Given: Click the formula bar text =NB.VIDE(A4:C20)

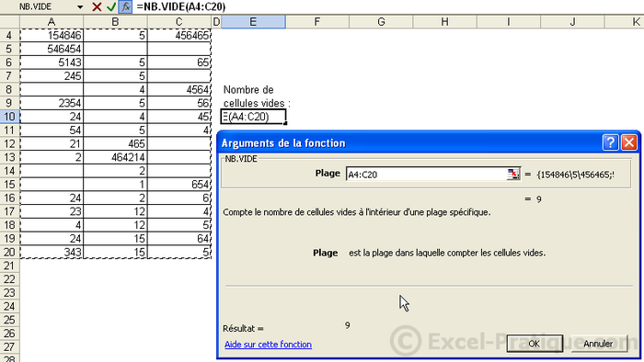Looking at the screenshot, I should coord(180,6).
